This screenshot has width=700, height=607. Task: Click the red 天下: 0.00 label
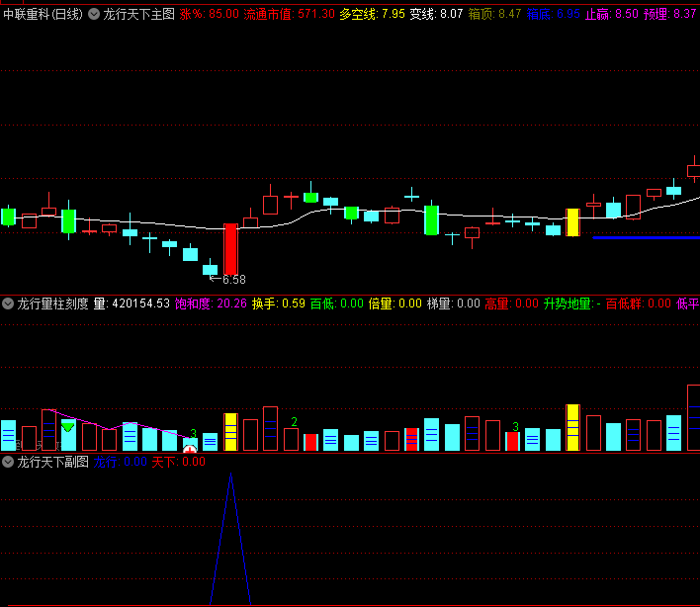pos(179,462)
